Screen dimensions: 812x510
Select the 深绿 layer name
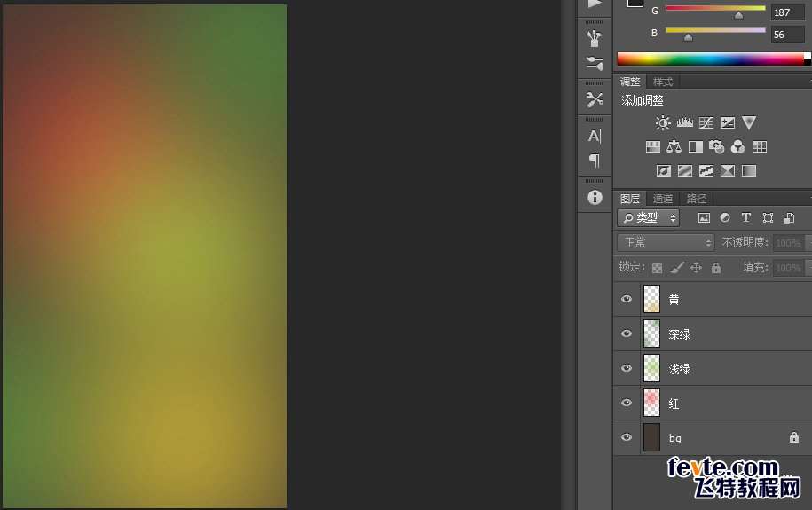pyautogui.click(x=680, y=334)
